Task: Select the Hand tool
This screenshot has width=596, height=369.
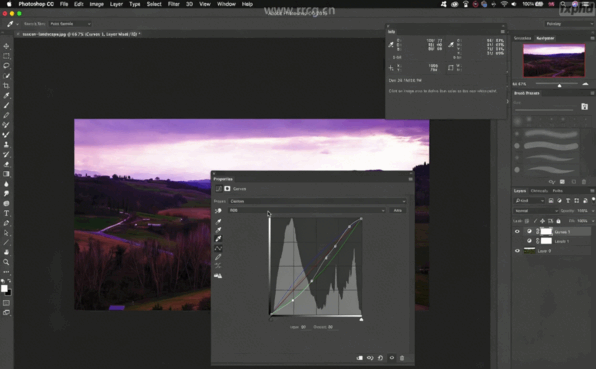Action: tap(6, 252)
